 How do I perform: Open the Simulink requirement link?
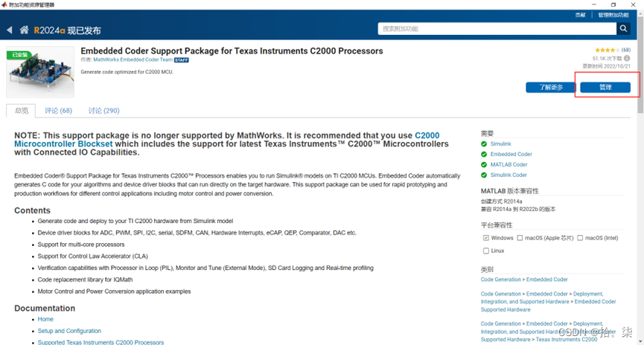coord(500,144)
